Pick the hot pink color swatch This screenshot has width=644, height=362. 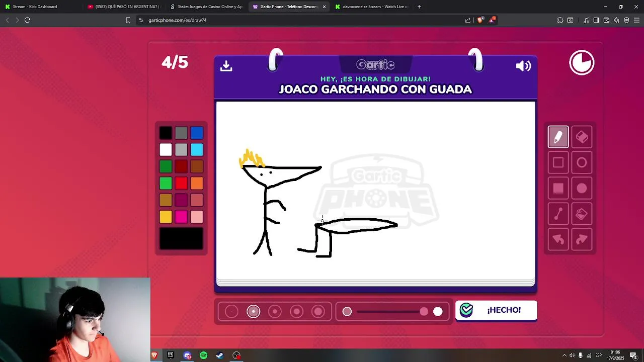(181, 217)
